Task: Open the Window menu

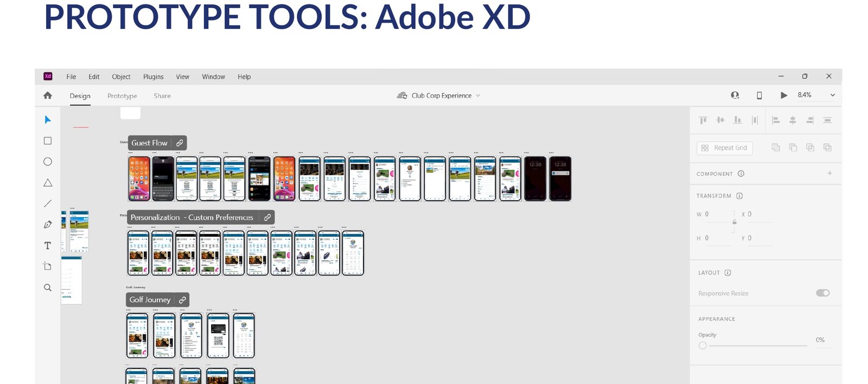Action: pyautogui.click(x=213, y=77)
